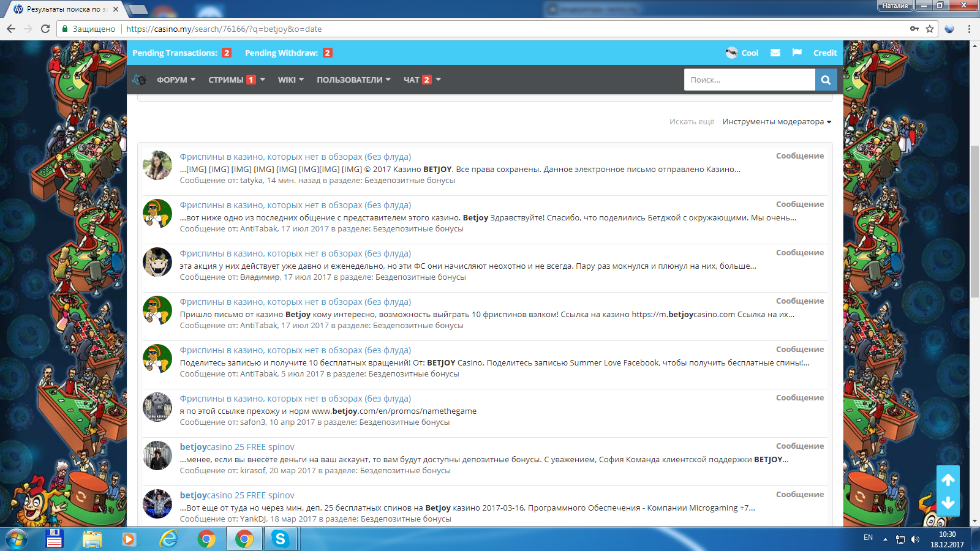Image resolution: width=980 pixels, height=551 pixels.
Task: Click the Credit link in top bar
Action: (x=824, y=53)
